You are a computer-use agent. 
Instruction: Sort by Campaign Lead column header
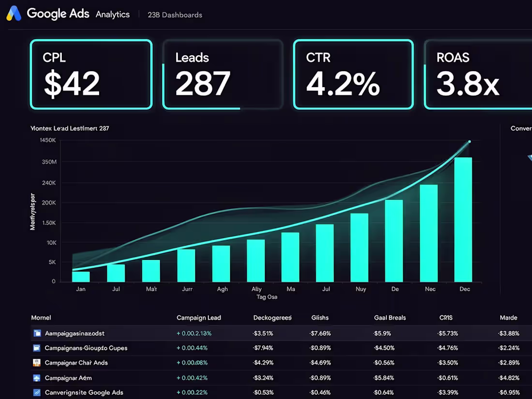pos(199,318)
